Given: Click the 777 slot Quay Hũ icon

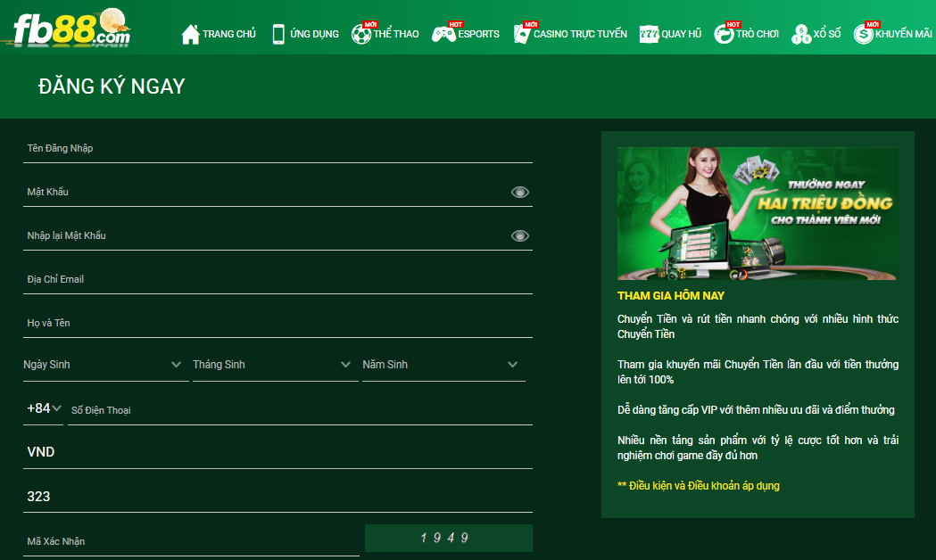Looking at the screenshot, I should 649,34.
